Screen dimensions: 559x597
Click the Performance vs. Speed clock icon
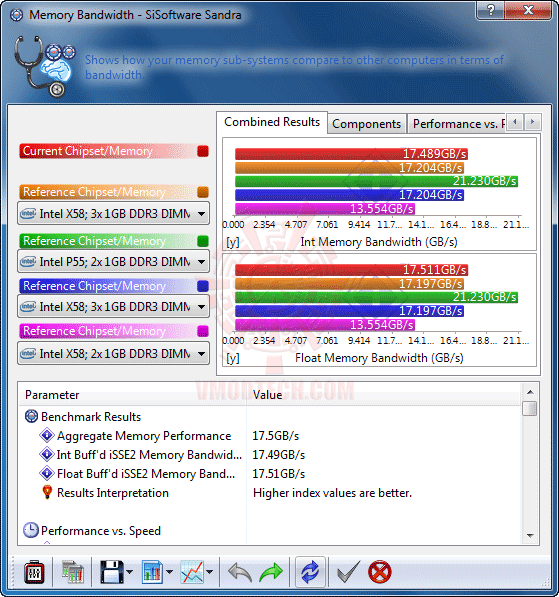[31, 530]
